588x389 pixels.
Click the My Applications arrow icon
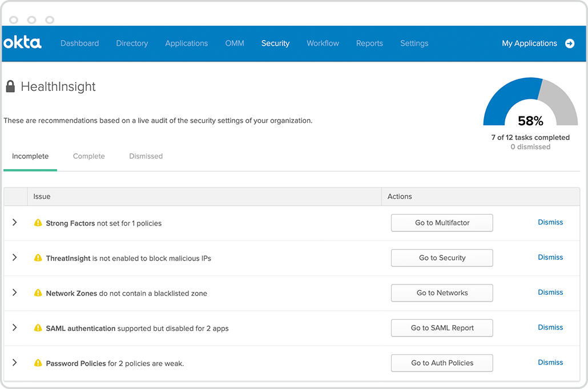tap(570, 43)
